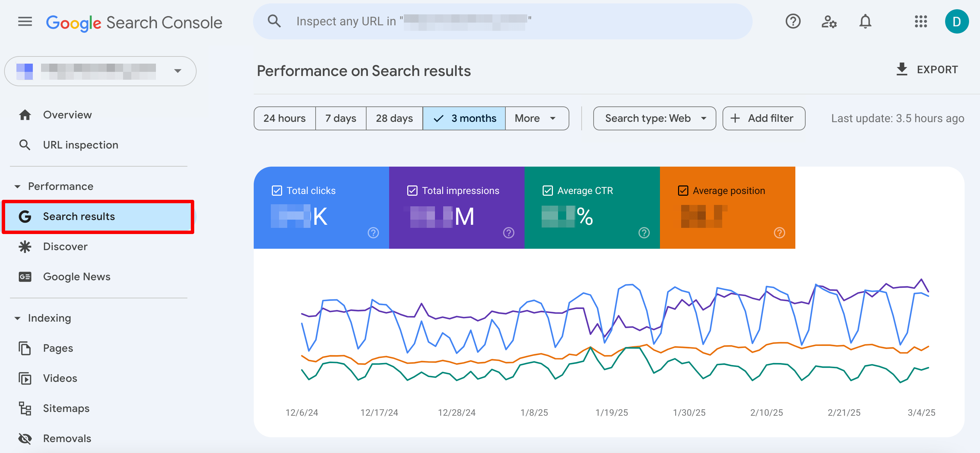Switch to the 28 days tab
The image size is (980, 453).
pos(394,118)
